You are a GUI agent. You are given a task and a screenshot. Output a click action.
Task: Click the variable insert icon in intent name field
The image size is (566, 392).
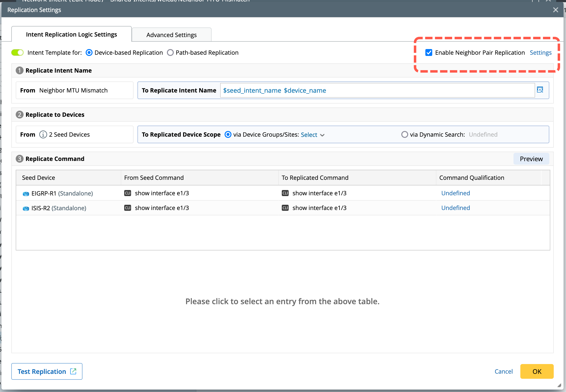coord(540,90)
